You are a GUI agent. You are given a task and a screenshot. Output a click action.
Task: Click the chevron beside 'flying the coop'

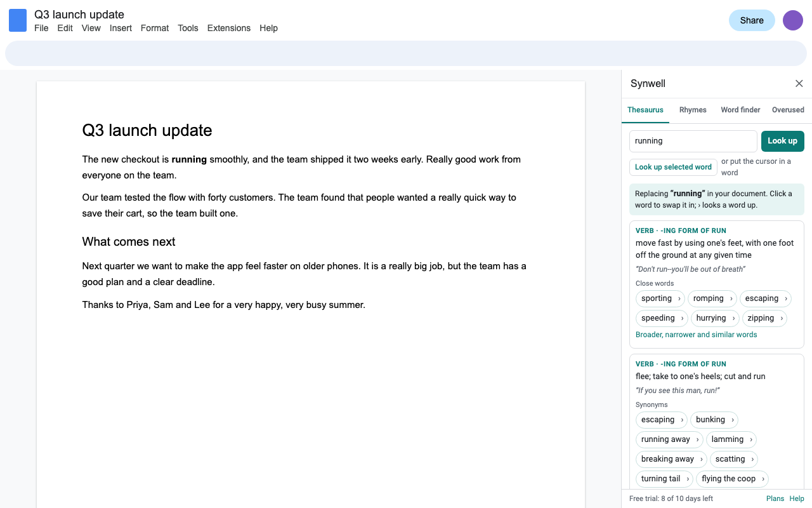(x=763, y=479)
